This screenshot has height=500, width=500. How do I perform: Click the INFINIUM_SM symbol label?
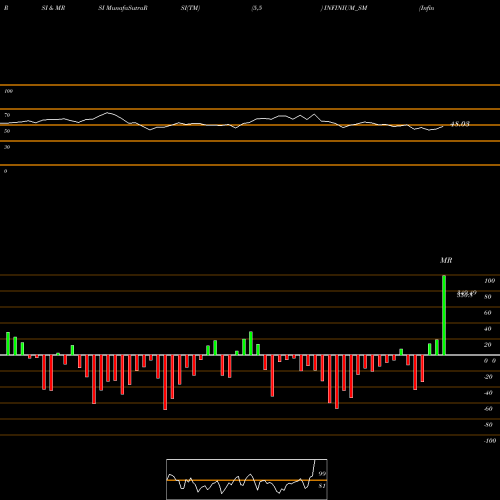pyautogui.click(x=345, y=8)
